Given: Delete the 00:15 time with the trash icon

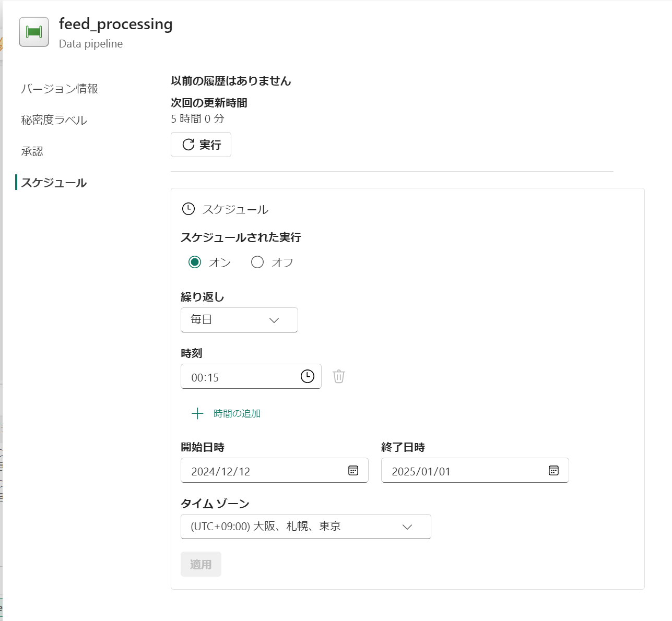Looking at the screenshot, I should pos(339,376).
